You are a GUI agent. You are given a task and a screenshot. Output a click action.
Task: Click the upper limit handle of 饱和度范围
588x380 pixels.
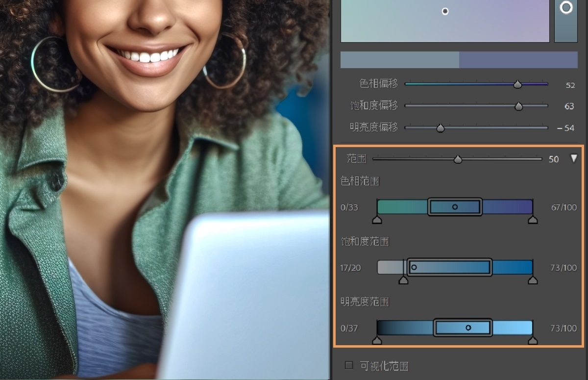[x=533, y=280]
